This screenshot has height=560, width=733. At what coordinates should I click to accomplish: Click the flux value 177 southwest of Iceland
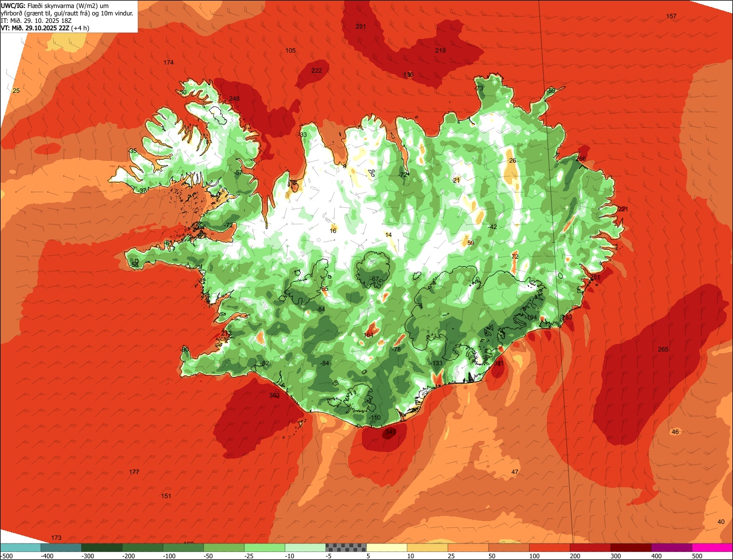click(134, 472)
